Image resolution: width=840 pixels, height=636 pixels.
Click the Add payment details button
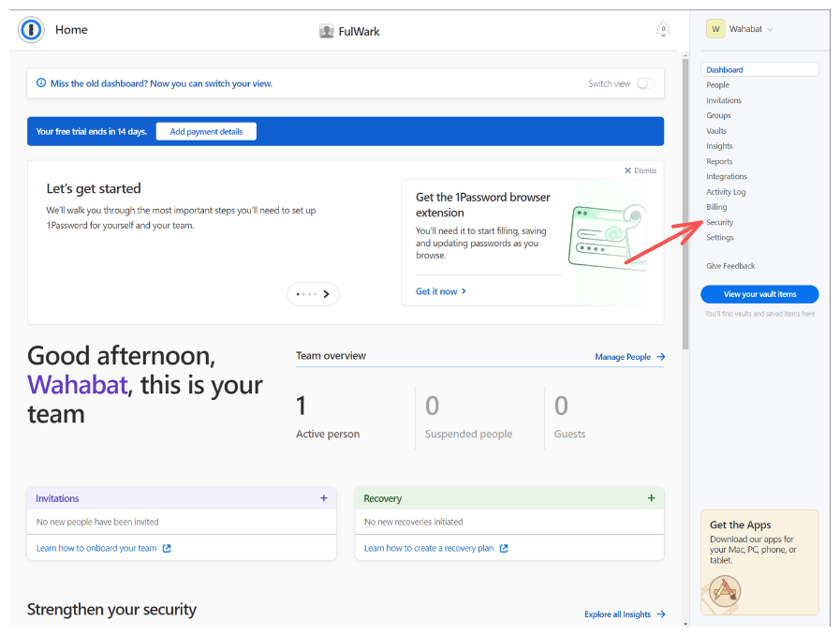point(206,132)
